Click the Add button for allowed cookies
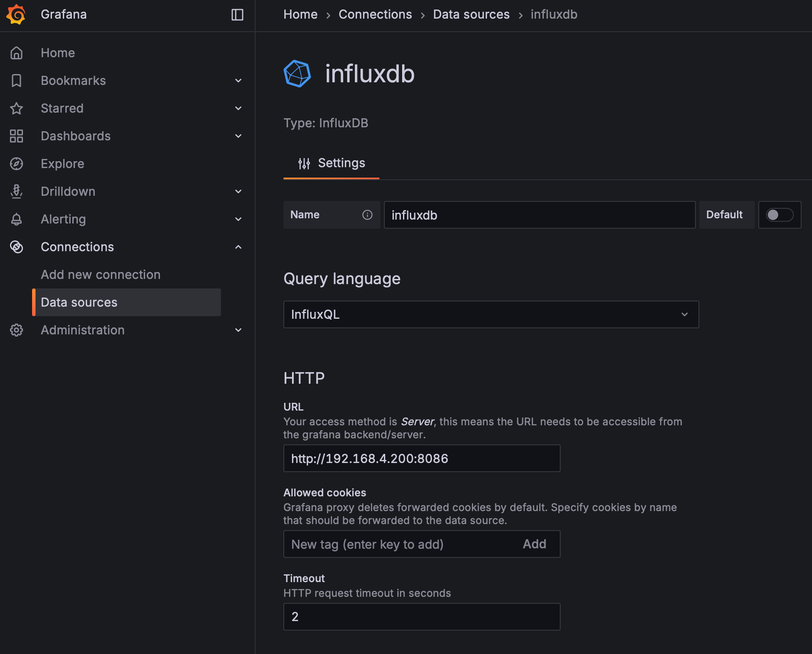 534,544
